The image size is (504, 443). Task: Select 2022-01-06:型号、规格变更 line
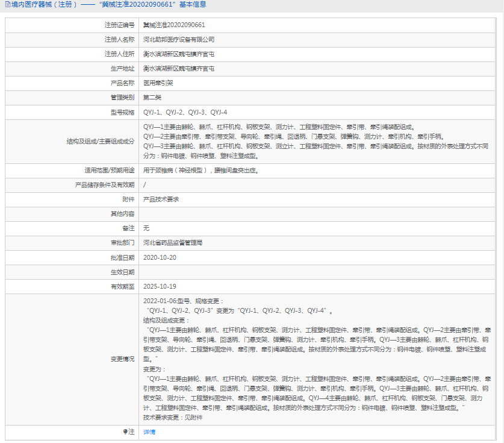[183, 301]
